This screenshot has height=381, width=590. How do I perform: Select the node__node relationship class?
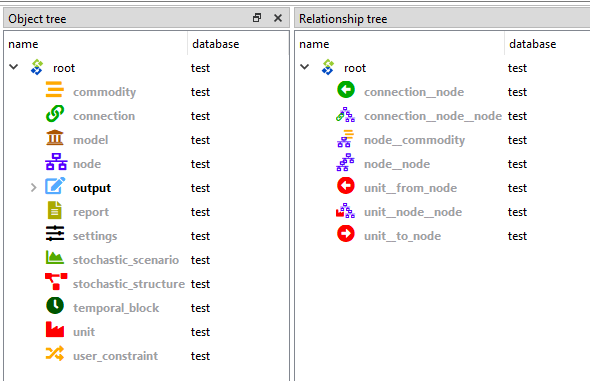coord(397,164)
